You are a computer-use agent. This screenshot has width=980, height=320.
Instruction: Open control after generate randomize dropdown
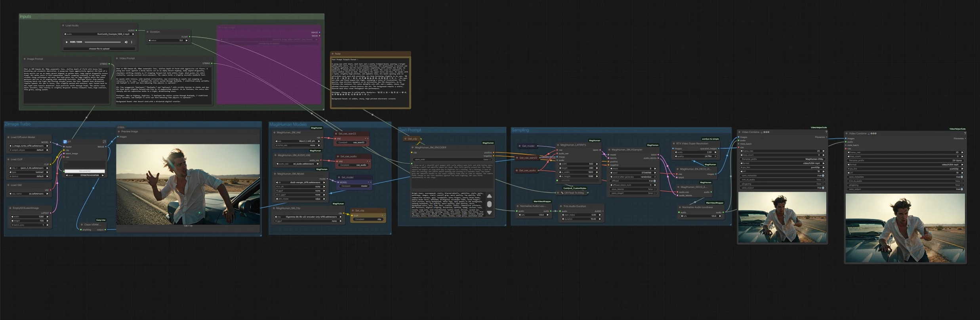(633, 177)
